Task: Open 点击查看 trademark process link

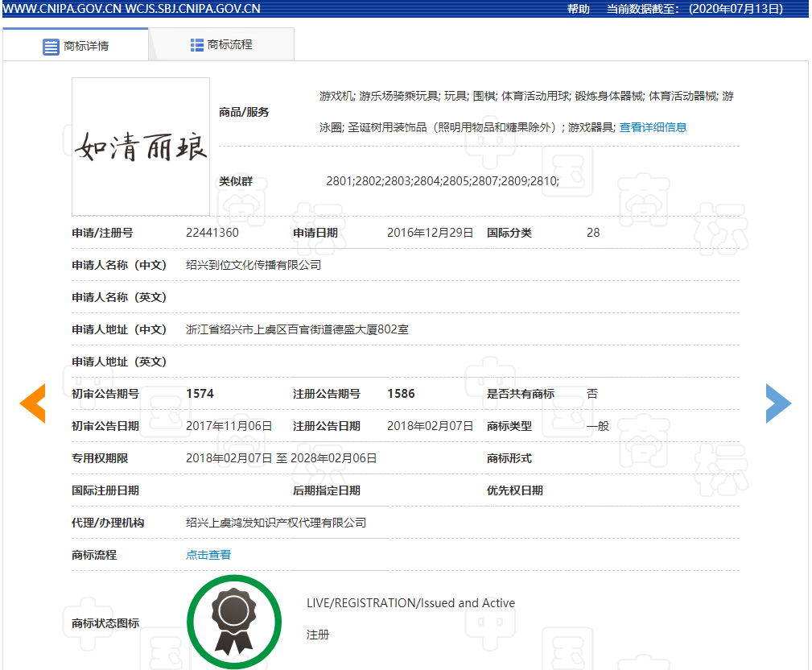Action: click(x=208, y=555)
